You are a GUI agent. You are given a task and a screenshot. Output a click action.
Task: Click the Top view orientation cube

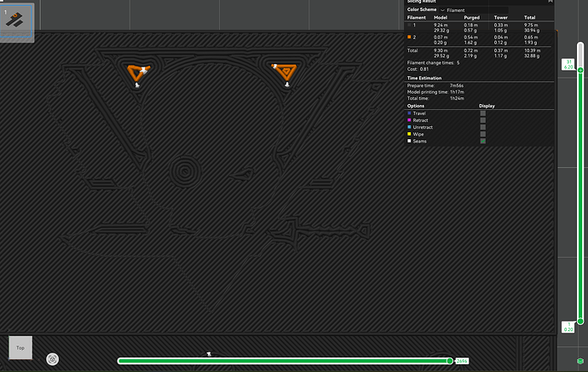20,347
